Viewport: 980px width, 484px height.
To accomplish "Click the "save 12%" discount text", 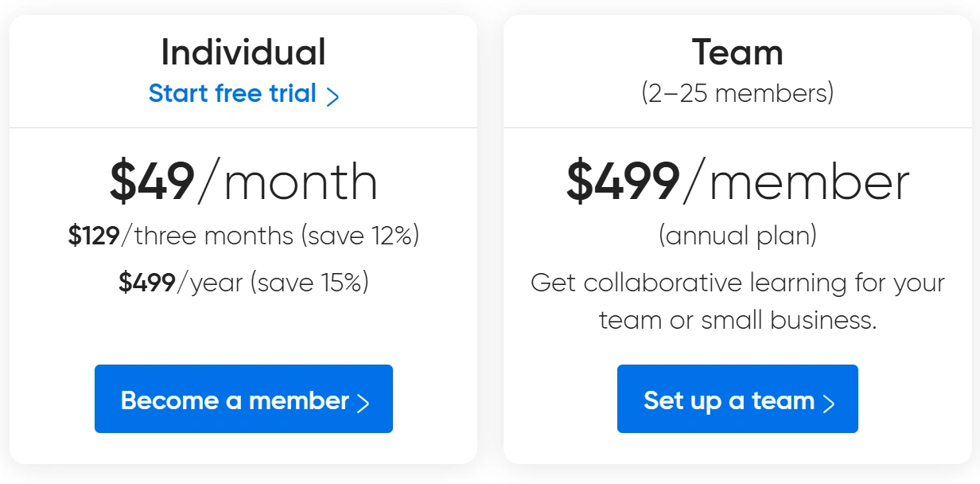I will [x=360, y=236].
